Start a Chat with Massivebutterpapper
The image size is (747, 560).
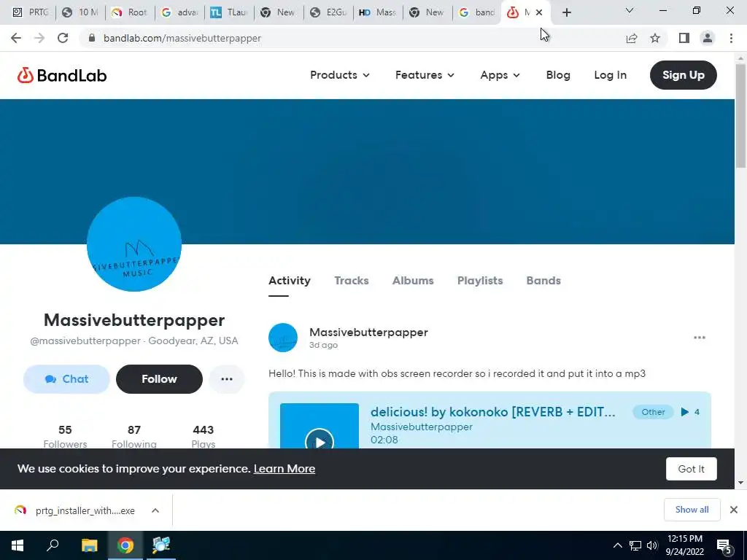click(x=66, y=379)
